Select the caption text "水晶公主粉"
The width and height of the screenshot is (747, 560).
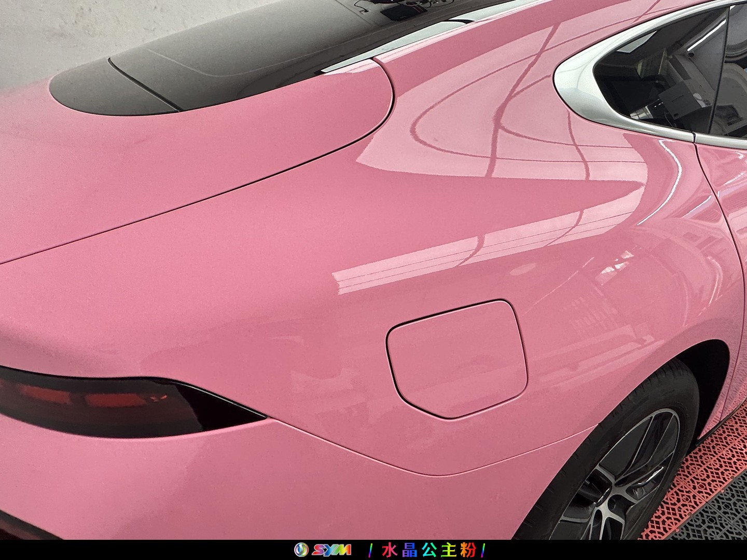428,550
